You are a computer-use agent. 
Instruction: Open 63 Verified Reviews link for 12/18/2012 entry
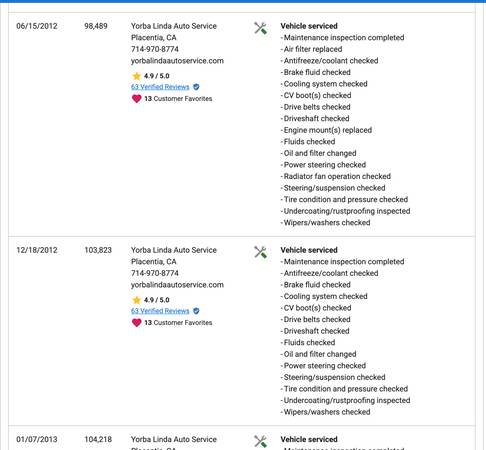coord(160,311)
